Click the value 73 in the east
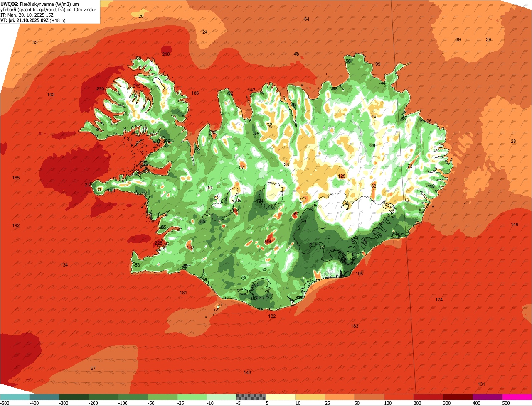Image resolution: width=532 pixels, height=406 pixels. [410, 166]
